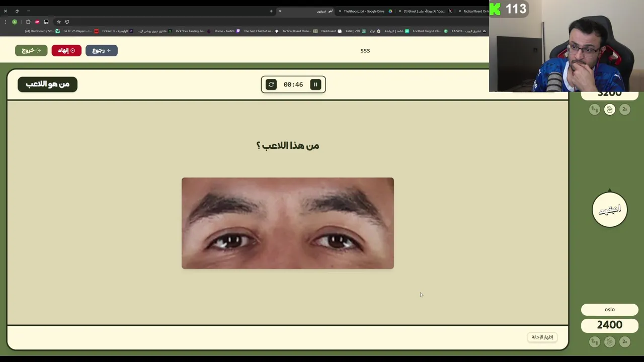The height and width of the screenshot is (362, 644).
Task: Use oslo team's hand lifeline icon
Action: tap(609, 342)
